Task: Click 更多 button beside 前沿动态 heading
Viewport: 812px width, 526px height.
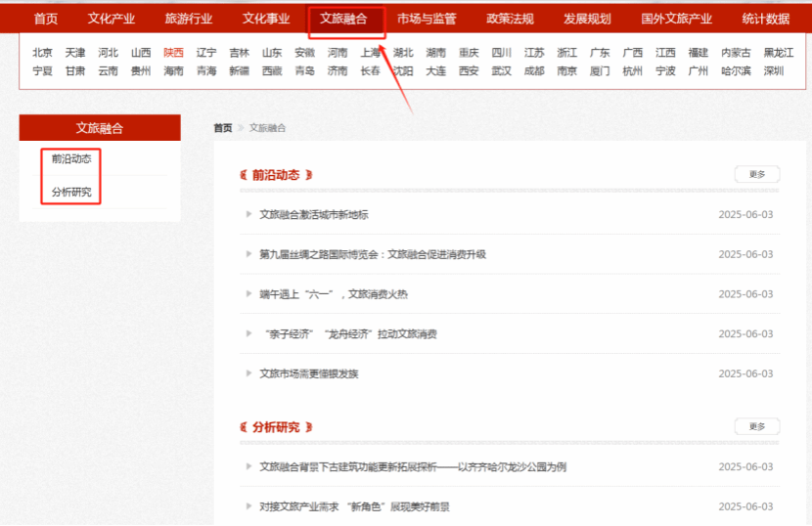Action: [x=756, y=175]
